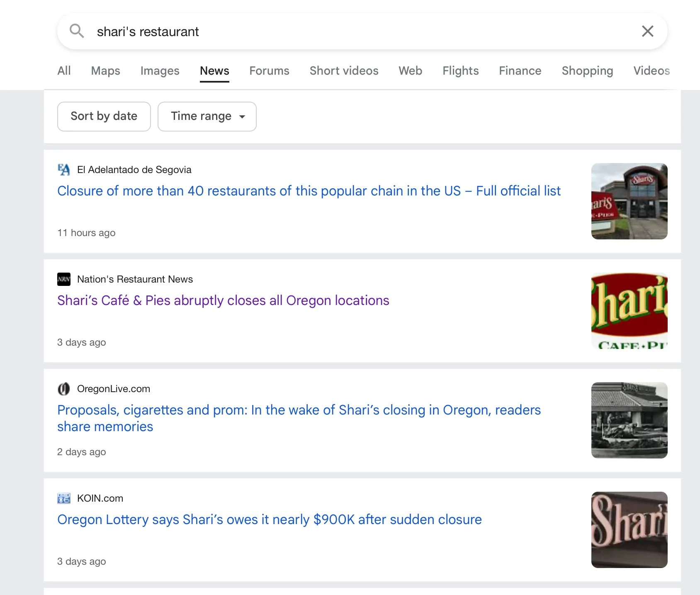Clear the search query with X
Screen dimensions: 700x595
coord(647,31)
